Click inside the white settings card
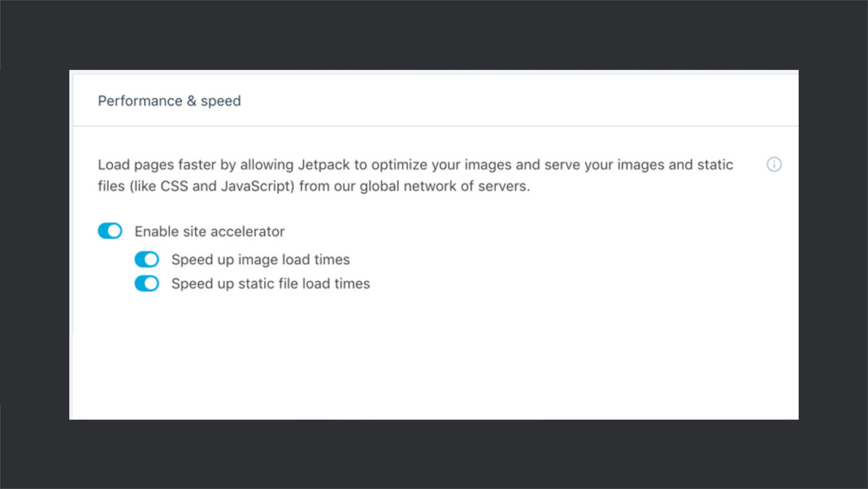The width and height of the screenshot is (868, 489). coord(434,350)
